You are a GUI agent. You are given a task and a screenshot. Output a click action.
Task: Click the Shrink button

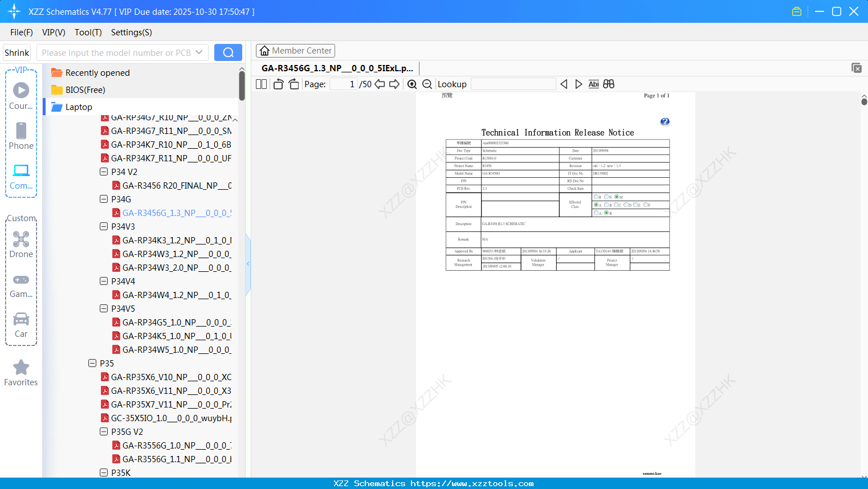(17, 52)
